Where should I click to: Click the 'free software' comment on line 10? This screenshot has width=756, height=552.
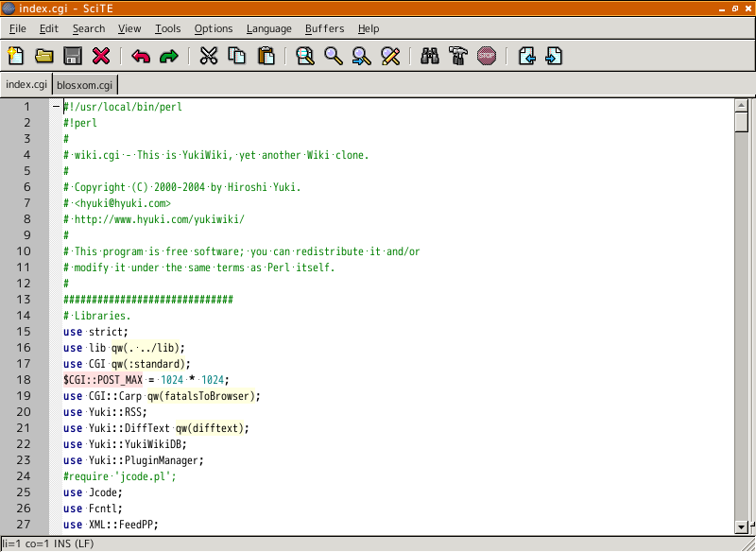[242, 251]
